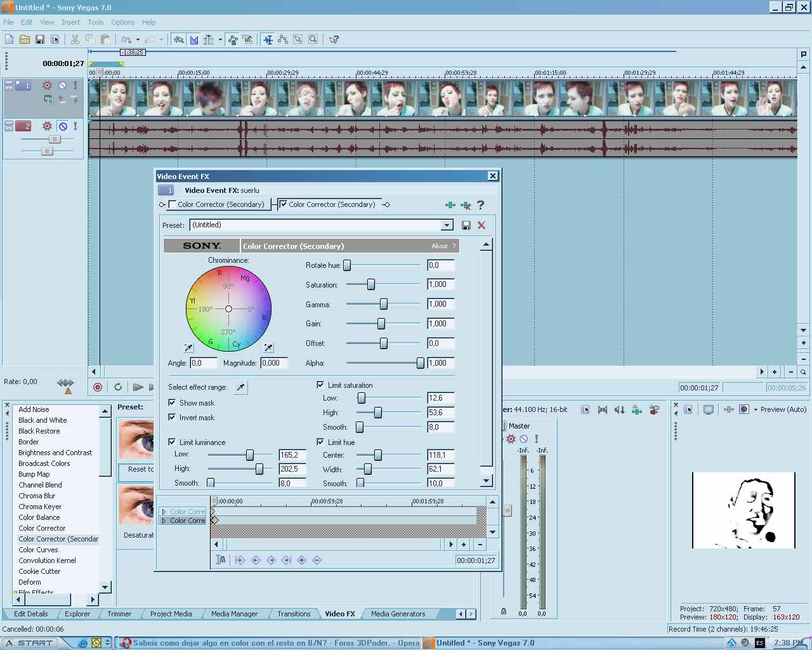Open the File menu
Screen dimensions: 812x650
click(x=8, y=22)
